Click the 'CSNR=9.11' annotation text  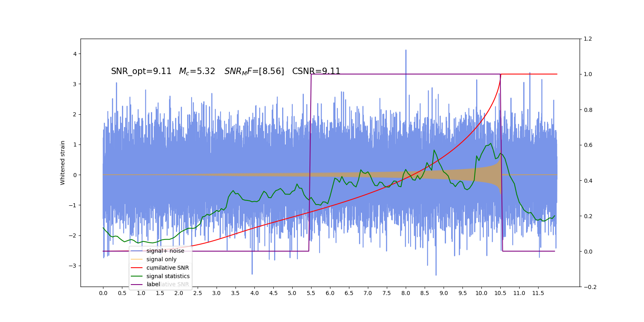[x=316, y=71]
